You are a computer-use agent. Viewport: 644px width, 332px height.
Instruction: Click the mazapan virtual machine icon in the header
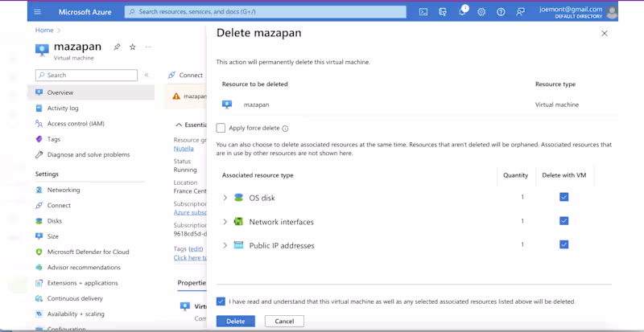(x=42, y=50)
